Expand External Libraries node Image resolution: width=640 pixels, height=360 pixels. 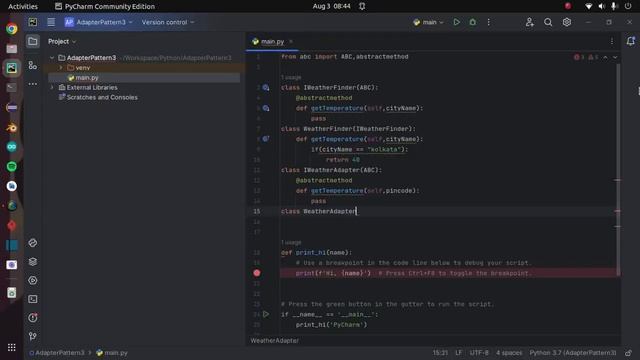tap(52, 87)
